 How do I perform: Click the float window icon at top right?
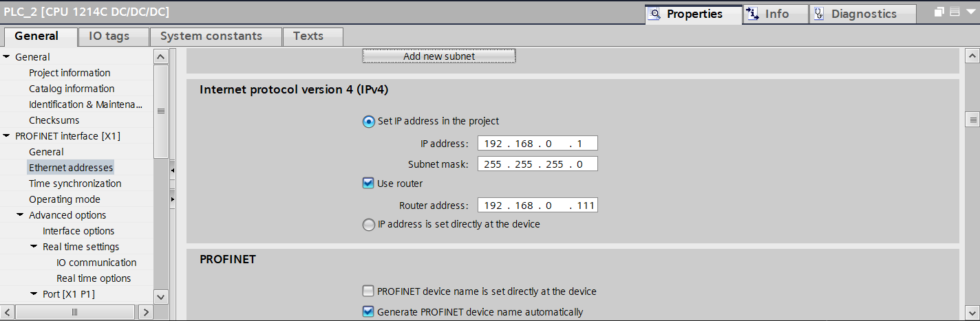click(x=940, y=12)
